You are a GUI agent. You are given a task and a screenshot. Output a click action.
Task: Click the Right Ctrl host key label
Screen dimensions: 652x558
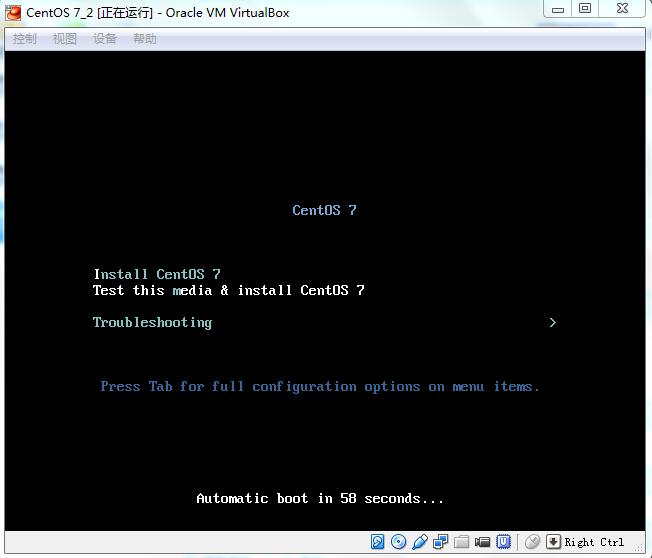coord(594,542)
